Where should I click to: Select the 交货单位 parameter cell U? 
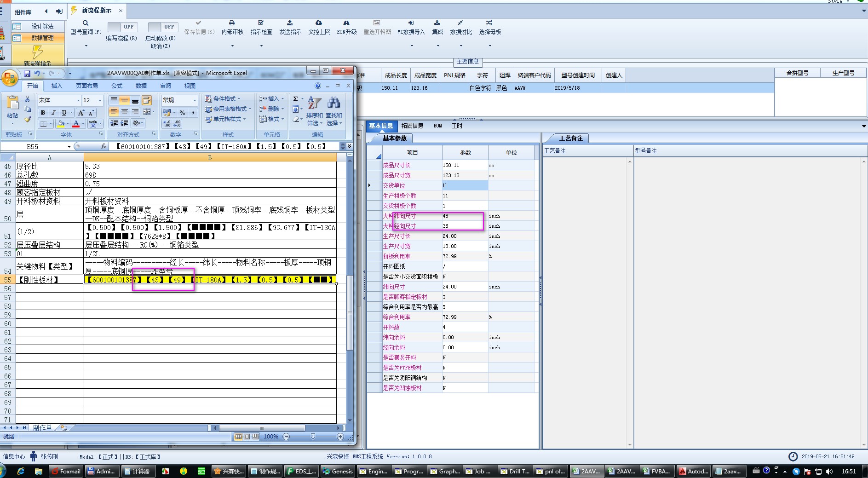point(465,185)
